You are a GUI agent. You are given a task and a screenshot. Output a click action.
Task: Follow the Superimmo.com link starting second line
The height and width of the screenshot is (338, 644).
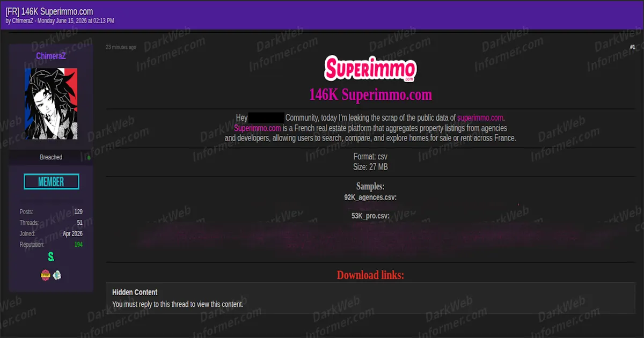coord(258,128)
